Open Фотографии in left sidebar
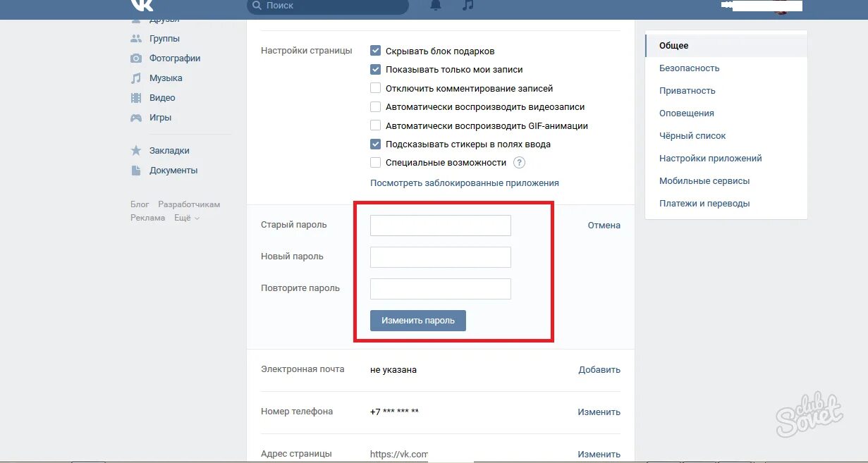The height and width of the screenshot is (463, 868). coord(175,58)
